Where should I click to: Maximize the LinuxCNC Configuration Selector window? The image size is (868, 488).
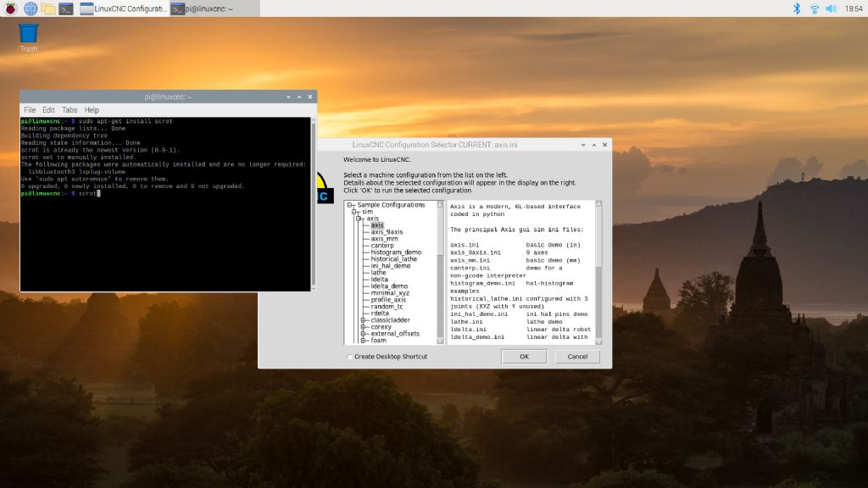[x=594, y=145]
